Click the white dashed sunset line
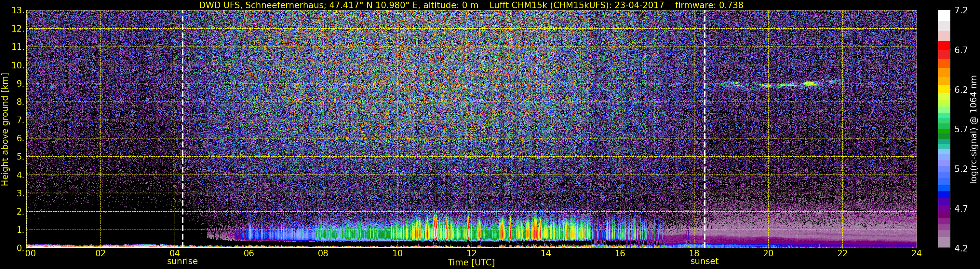Screen dimensions: 980x269 pos(705,129)
